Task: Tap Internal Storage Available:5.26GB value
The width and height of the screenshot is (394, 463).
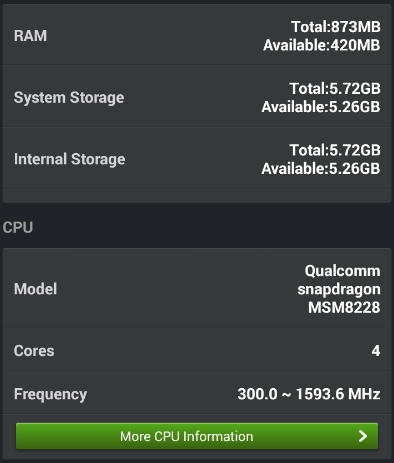Action: click(x=321, y=168)
